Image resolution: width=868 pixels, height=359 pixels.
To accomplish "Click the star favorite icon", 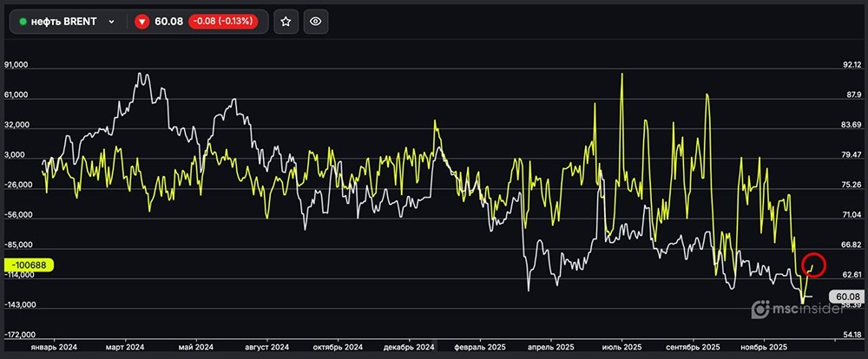I will (x=287, y=21).
